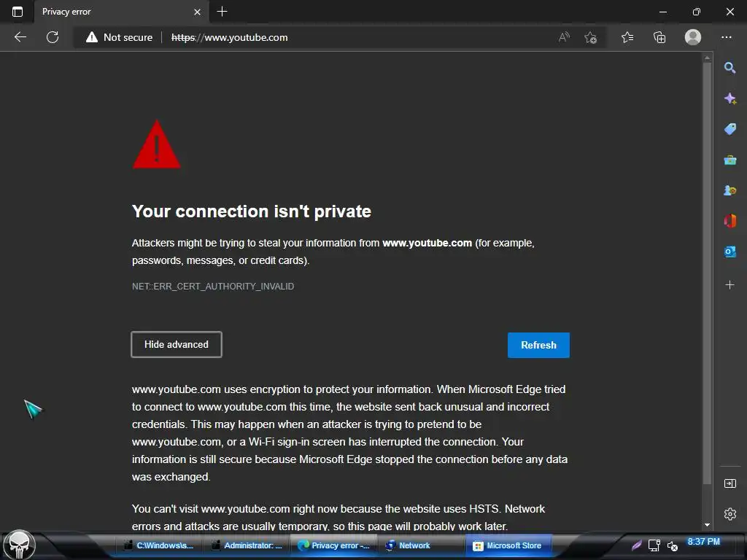This screenshot has height=560, width=747.
Task: Toggle the vertical tabs button
Action: point(18,12)
